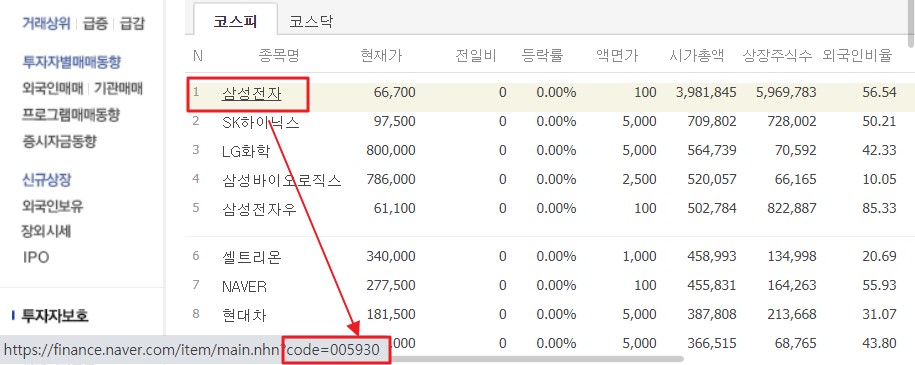Screen dimensions: 915x365
Task: Open 증시자금동향 link
Action: (59, 141)
